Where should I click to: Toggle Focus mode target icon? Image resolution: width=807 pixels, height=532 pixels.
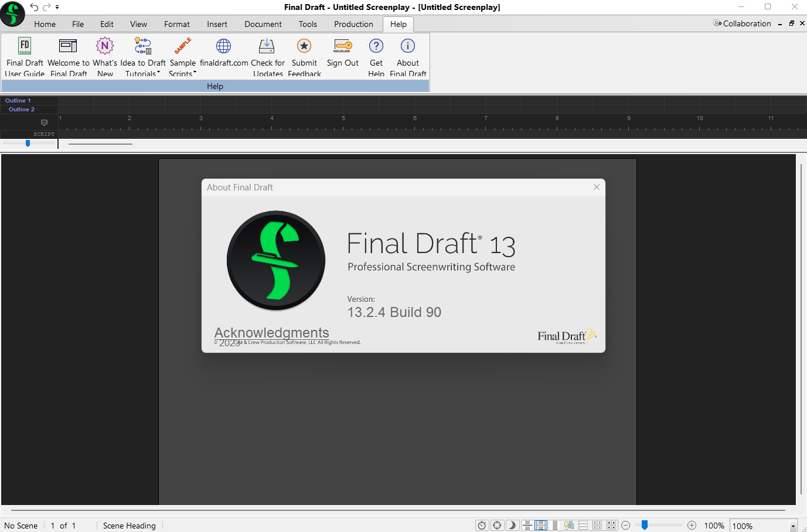(x=497, y=526)
